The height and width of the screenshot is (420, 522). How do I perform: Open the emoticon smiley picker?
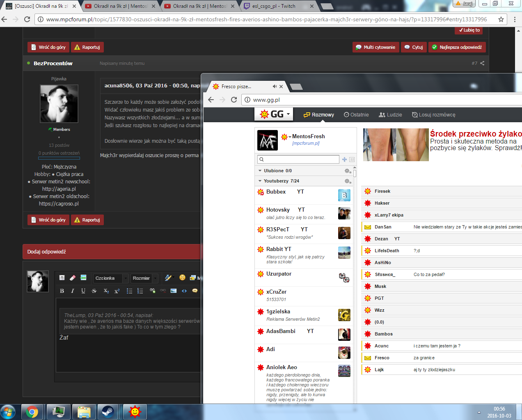point(182,278)
